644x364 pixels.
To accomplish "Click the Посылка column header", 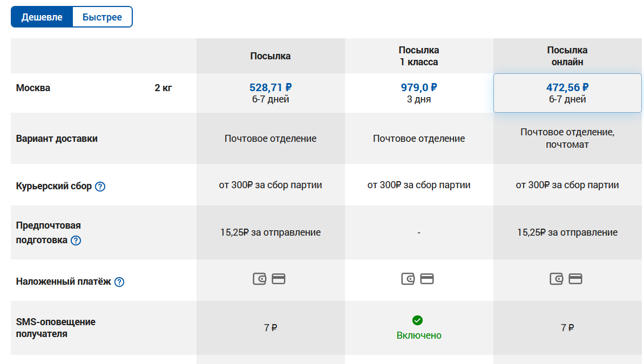I will tap(270, 56).
